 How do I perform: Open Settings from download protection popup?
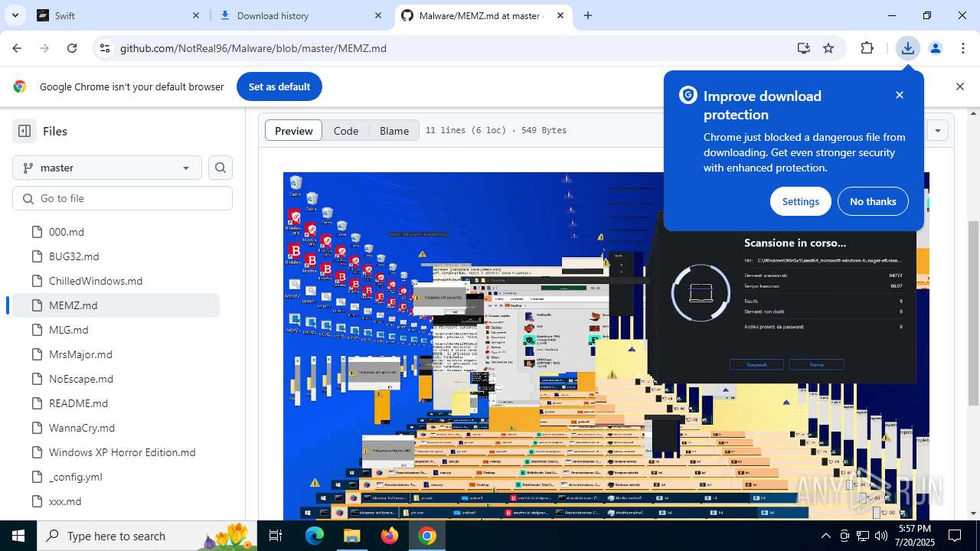coord(801,201)
